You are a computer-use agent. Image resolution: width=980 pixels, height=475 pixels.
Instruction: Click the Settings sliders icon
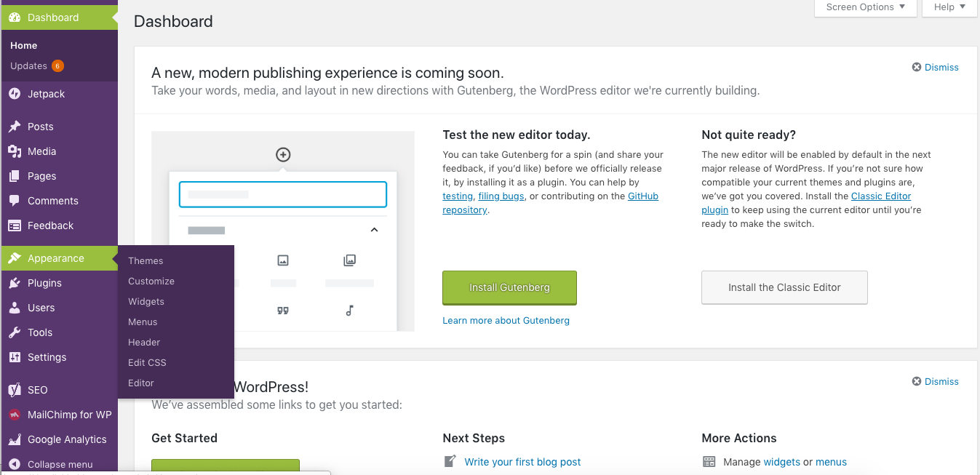click(15, 357)
